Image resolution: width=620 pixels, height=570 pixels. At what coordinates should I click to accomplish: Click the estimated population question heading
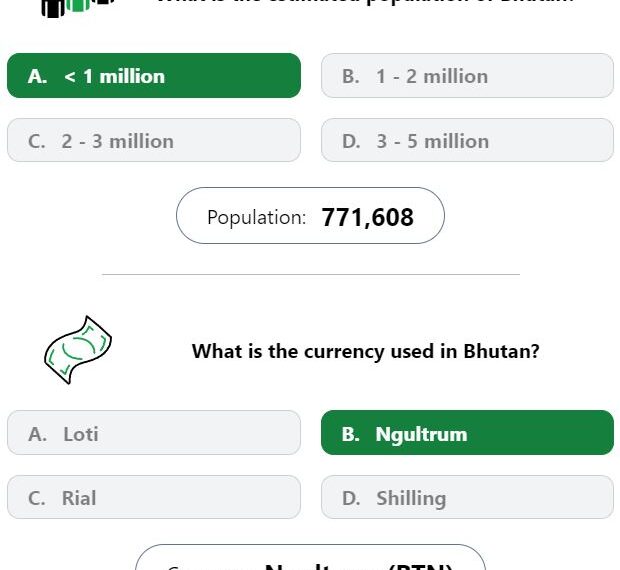pos(366,2)
